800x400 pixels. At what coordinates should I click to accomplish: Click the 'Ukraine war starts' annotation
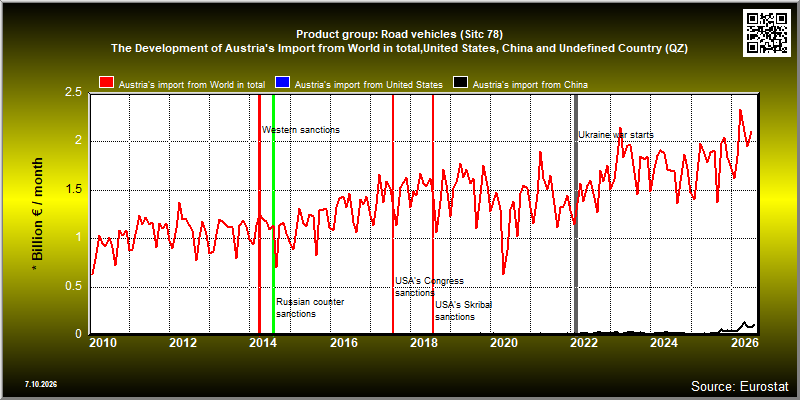616,135
